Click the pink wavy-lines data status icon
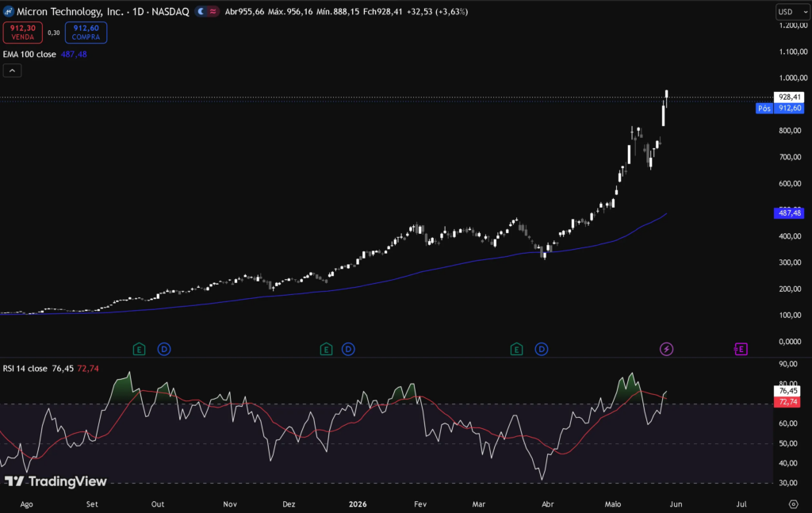The width and height of the screenshot is (812, 513). [x=213, y=11]
